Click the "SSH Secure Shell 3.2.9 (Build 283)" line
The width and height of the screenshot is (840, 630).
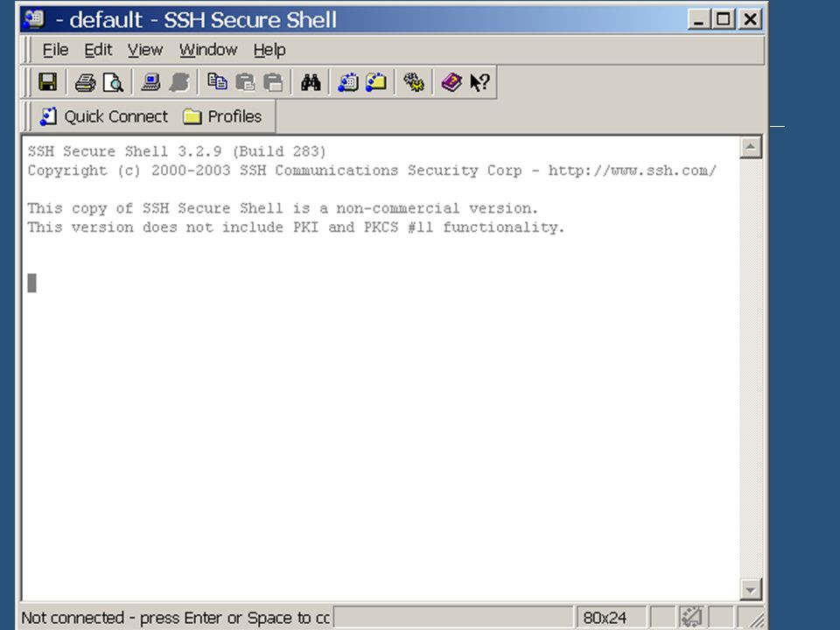click(x=177, y=151)
